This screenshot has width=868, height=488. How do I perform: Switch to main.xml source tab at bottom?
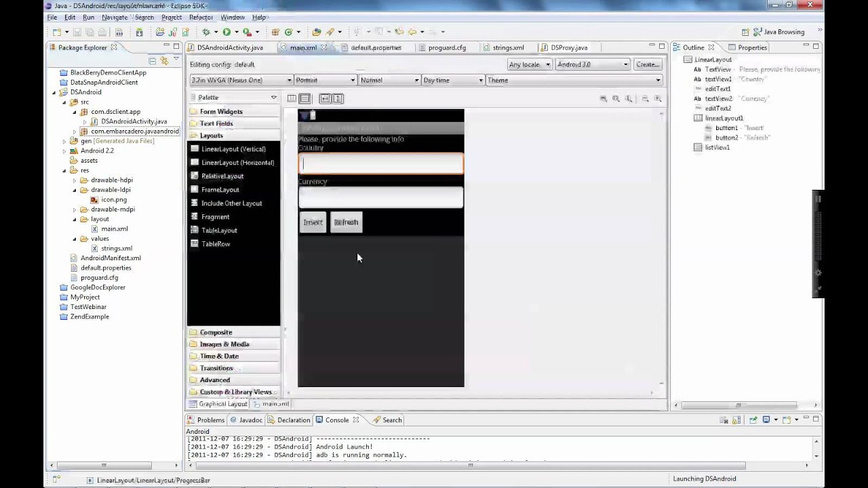point(271,404)
